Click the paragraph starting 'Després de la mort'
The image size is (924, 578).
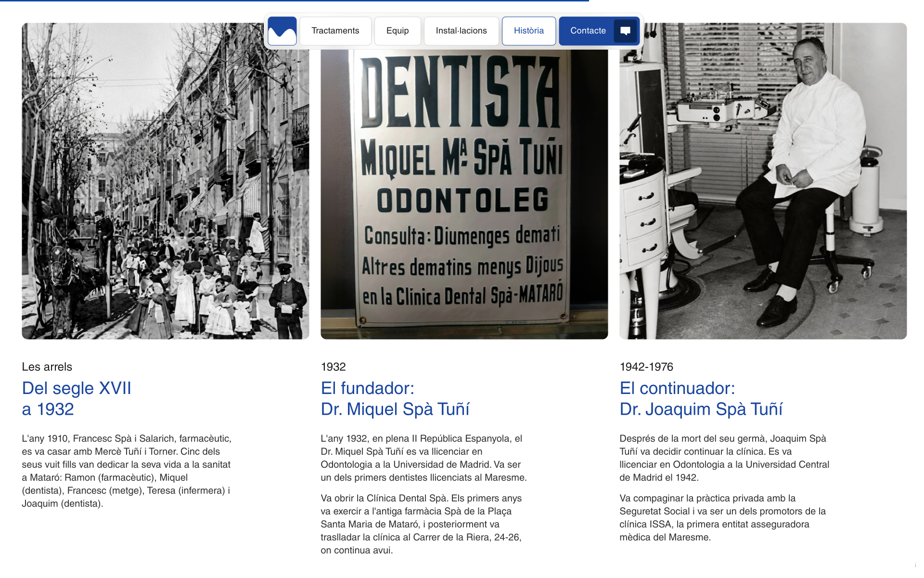[x=725, y=458]
